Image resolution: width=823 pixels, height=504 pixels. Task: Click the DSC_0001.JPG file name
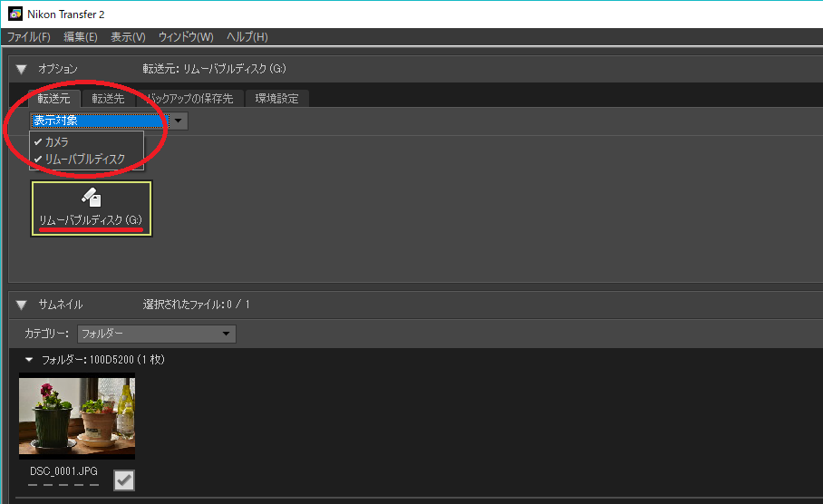[x=63, y=471]
